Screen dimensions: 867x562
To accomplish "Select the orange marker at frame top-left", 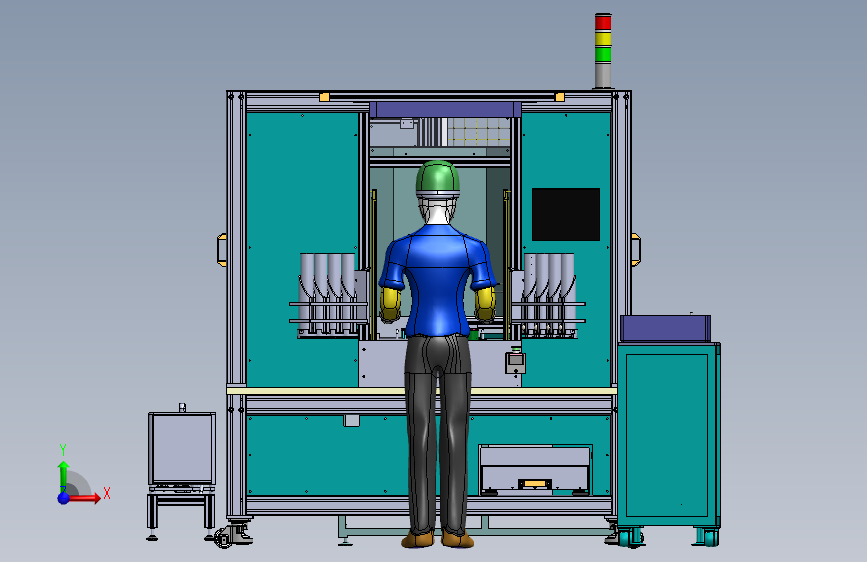I will click(x=325, y=97).
